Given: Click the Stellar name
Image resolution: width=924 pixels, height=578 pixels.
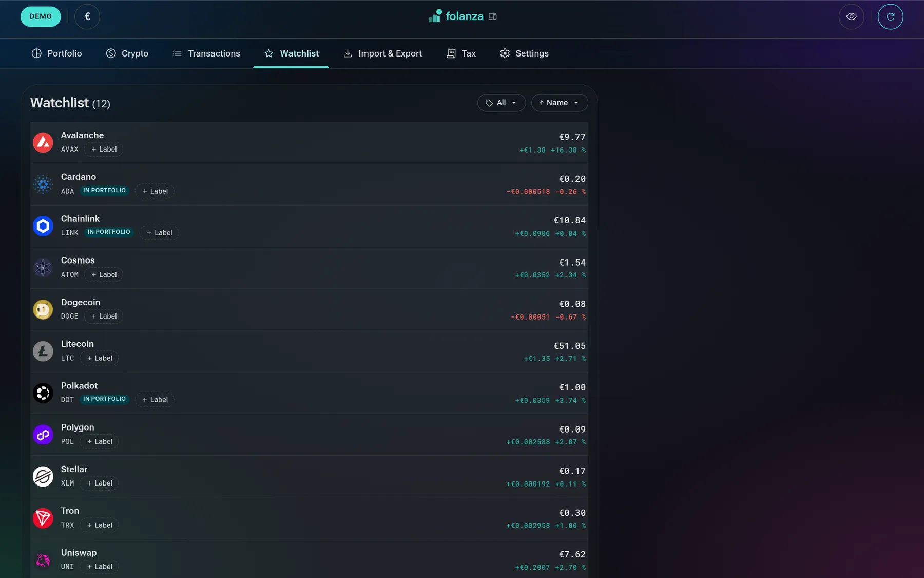Looking at the screenshot, I should [x=74, y=469].
